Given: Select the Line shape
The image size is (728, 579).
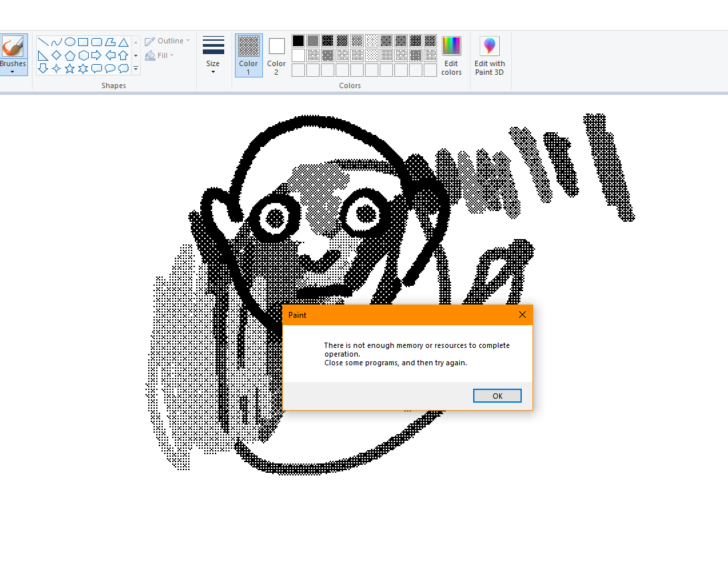Looking at the screenshot, I should 43,42.
